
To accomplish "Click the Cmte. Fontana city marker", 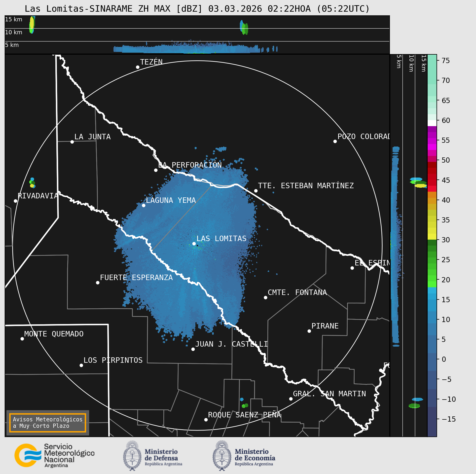I will pos(265,297).
